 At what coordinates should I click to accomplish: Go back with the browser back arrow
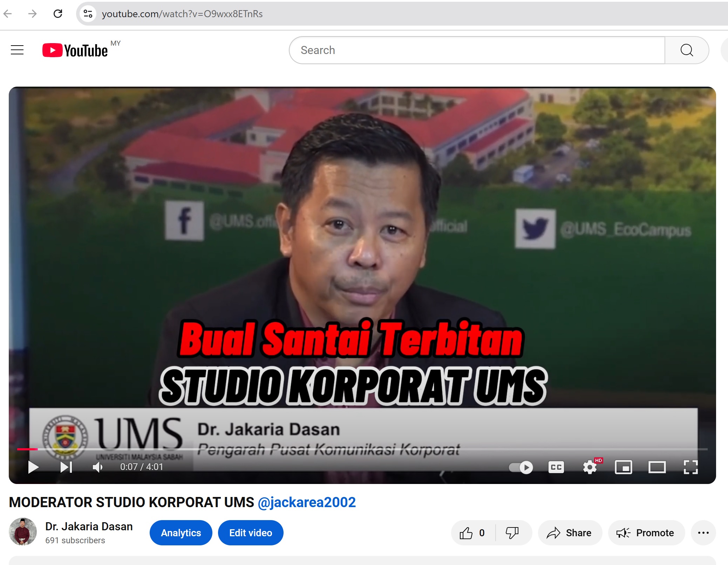(8, 14)
